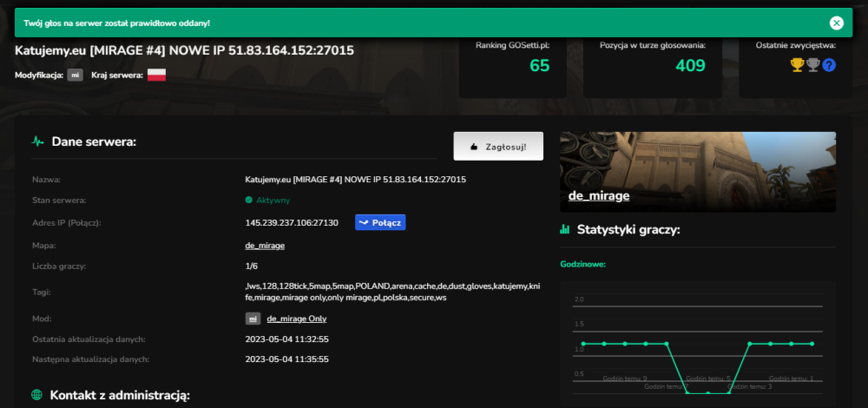Click the pulse icon beside Dane serwera

click(37, 141)
